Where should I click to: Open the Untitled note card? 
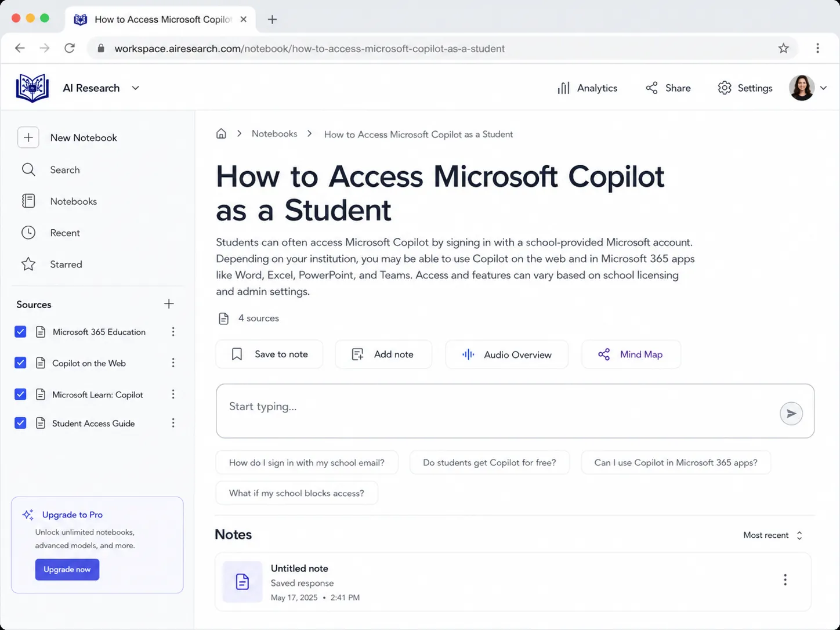pos(513,582)
